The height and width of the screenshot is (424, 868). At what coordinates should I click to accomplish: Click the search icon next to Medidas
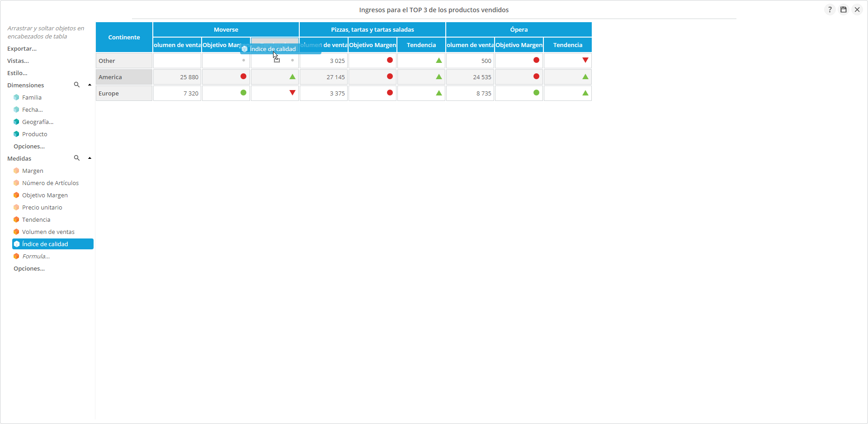[77, 158]
